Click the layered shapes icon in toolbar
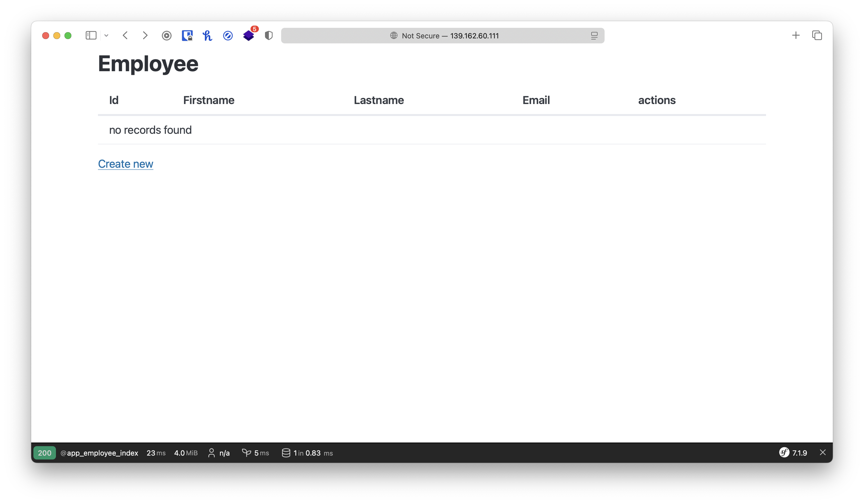 (248, 35)
